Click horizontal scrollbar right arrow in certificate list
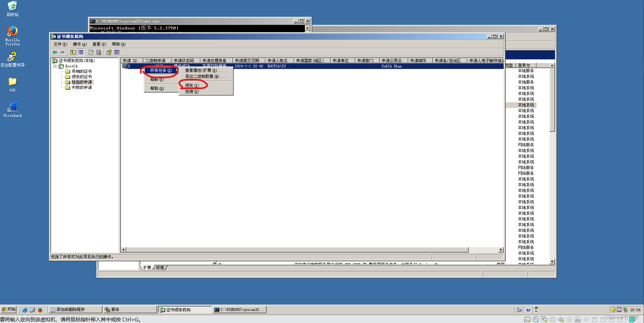 501,250
